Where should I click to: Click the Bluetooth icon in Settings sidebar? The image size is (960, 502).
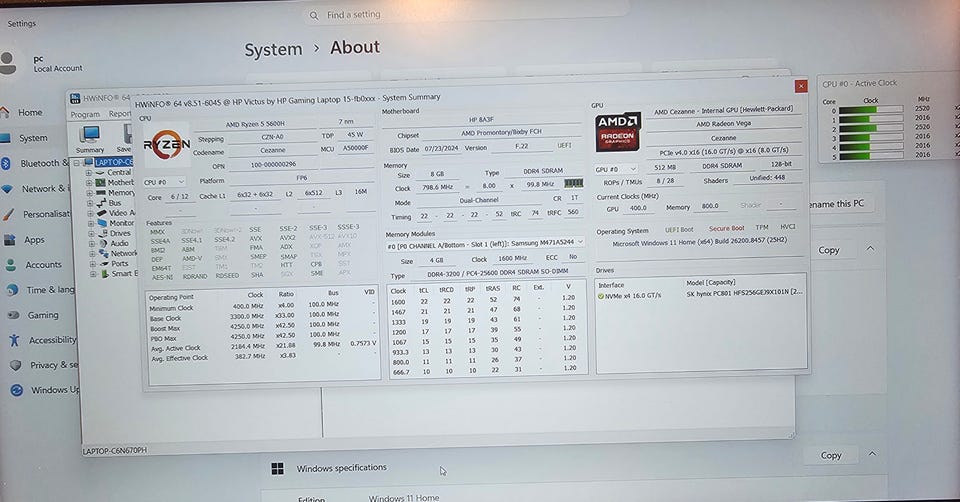pyautogui.click(x=6, y=163)
